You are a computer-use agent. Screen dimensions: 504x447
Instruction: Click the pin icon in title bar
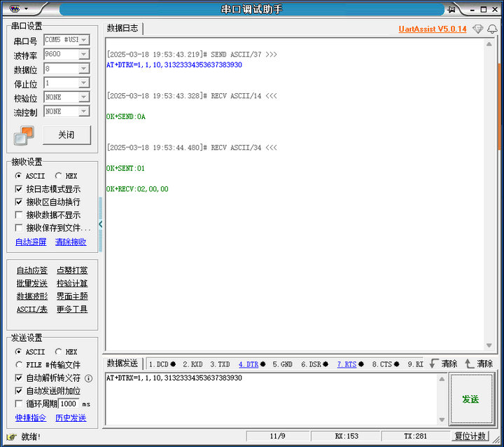tap(452, 9)
